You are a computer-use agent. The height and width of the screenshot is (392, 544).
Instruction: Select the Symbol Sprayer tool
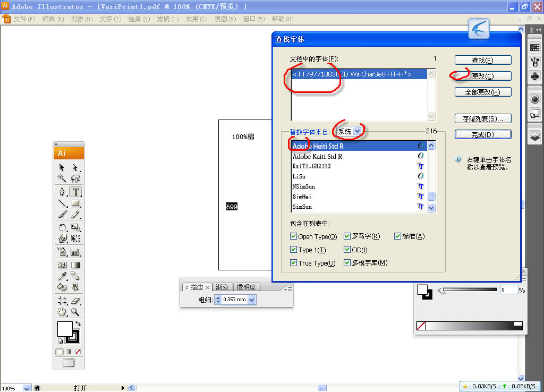point(62,252)
